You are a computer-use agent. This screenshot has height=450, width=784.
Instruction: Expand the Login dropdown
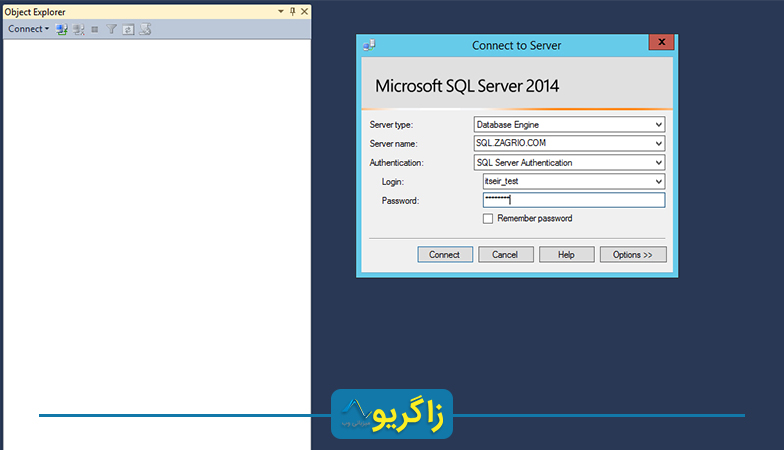659,182
